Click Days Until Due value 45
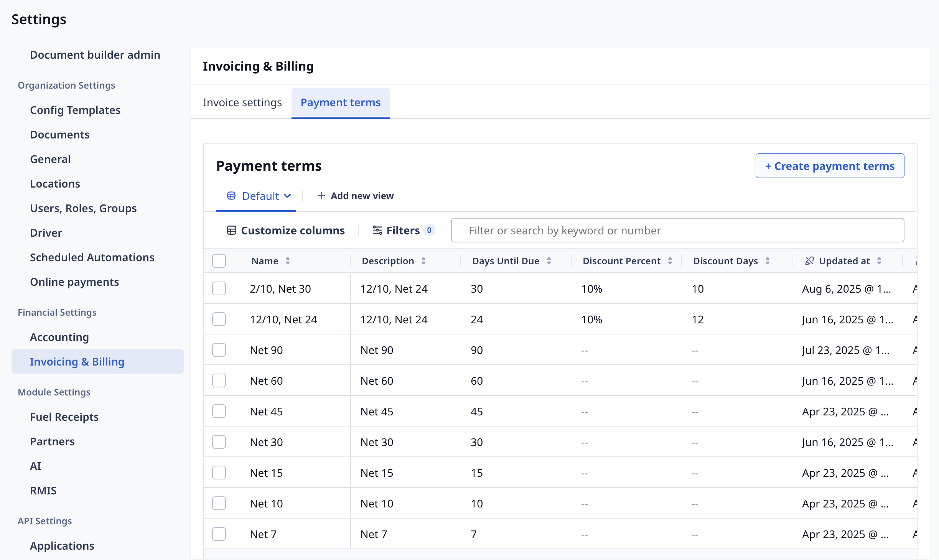The width and height of the screenshot is (939, 560). pyautogui.click(x=477, y=412)
